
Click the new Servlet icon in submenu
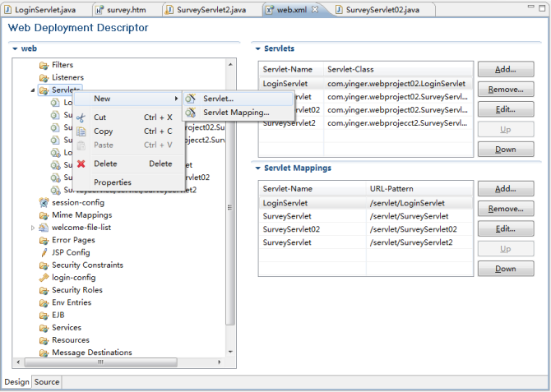191,99
